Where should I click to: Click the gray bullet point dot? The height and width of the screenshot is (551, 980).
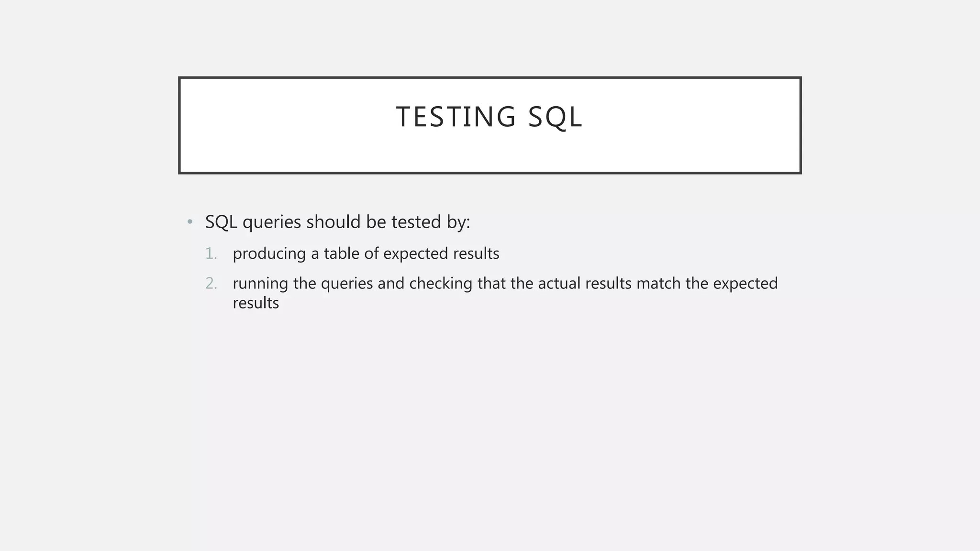click(190, 222)
